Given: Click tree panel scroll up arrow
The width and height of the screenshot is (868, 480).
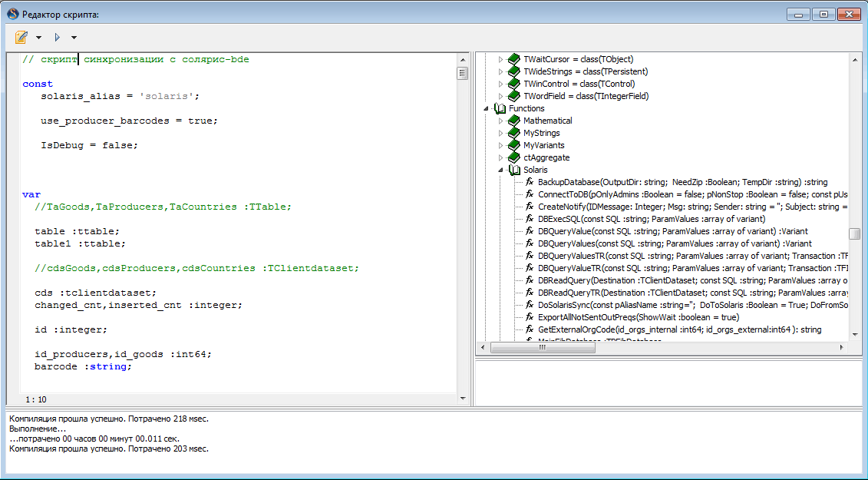Looking at the screenshot, I should coord(855,59).
